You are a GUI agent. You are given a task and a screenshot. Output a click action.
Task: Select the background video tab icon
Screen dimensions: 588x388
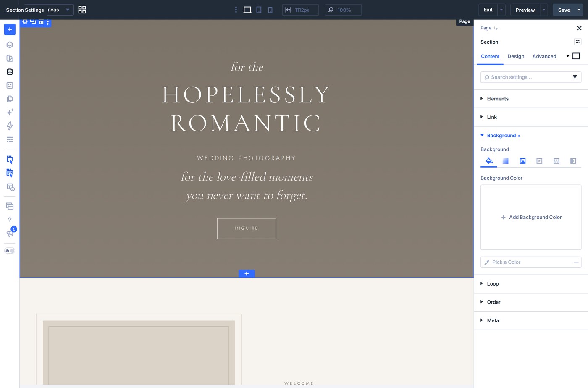tap(539, 161)
